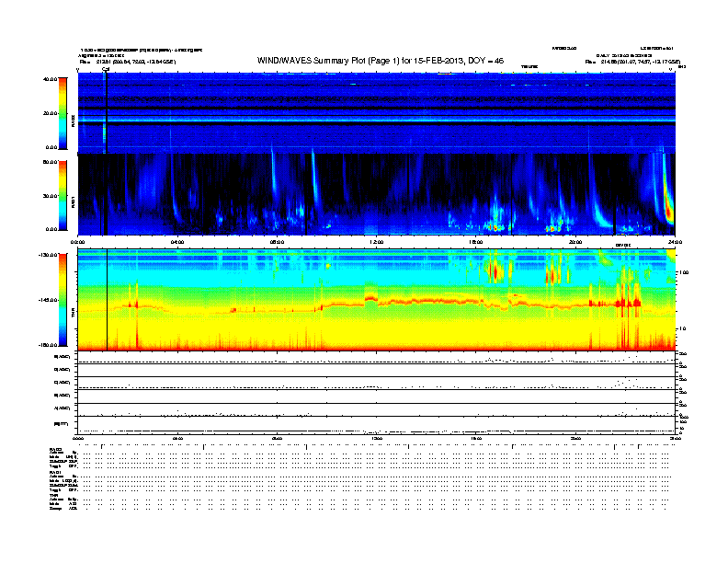This screenshot has height=563, width=728.
Task: Click the RAD2 vertical axis label
Action: 73,121
